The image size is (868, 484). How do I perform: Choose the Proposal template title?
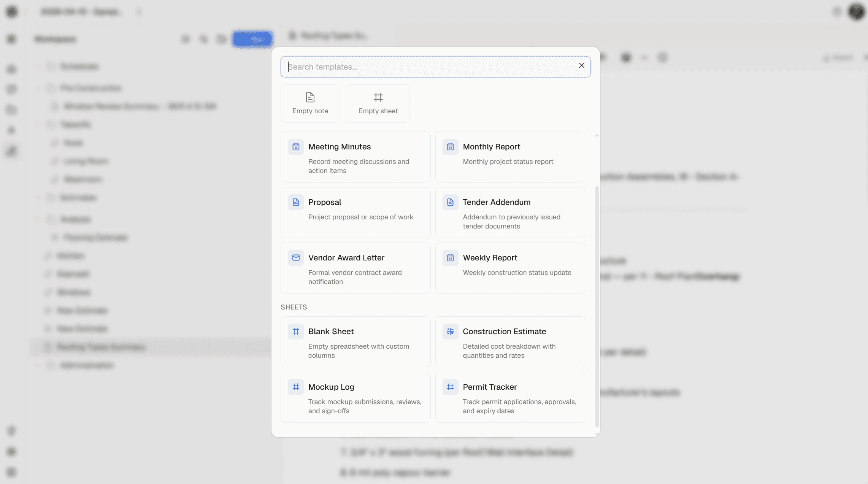coord(325,202)
